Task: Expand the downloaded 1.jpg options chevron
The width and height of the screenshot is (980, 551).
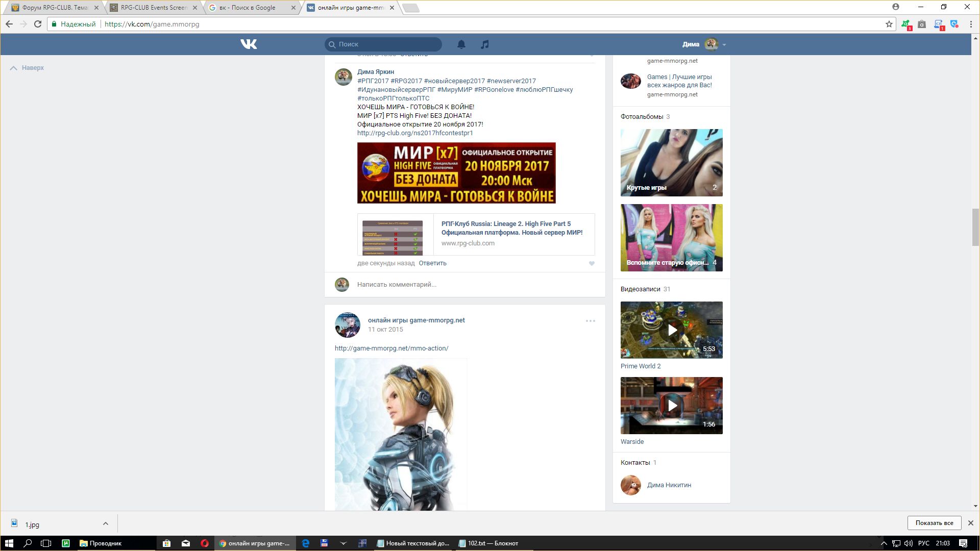Action: (105, 523)
